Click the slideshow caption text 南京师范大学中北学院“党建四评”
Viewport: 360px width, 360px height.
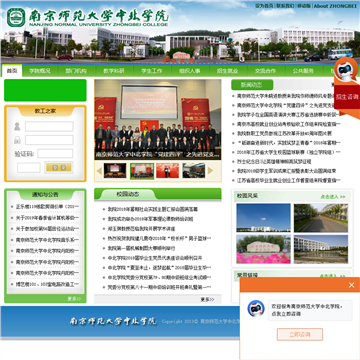pos(158,155)
